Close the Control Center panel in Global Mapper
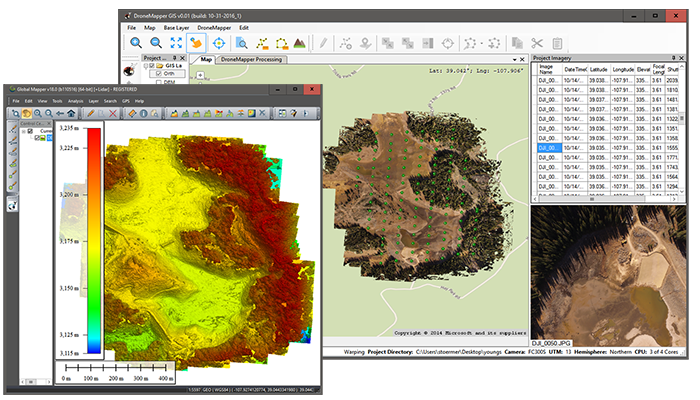Image resolution: width=700 pixels, height=400 pixels. point(49,123)
